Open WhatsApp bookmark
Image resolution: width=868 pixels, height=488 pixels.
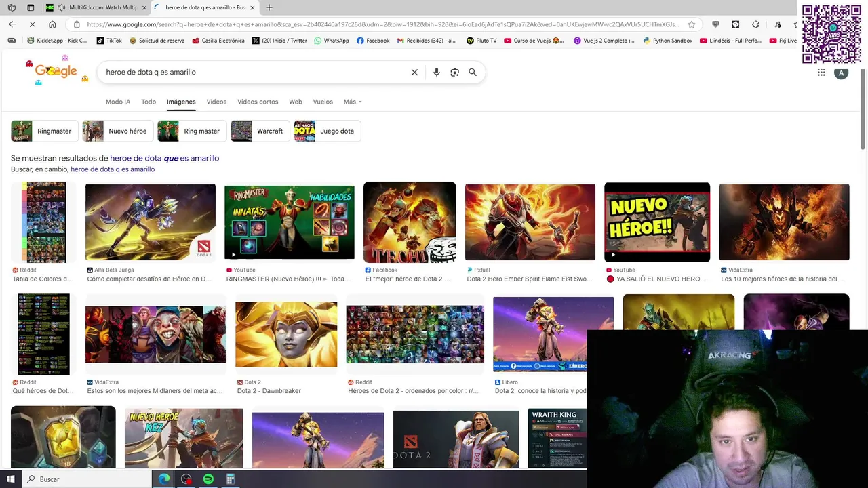click(x=332, y=41)
